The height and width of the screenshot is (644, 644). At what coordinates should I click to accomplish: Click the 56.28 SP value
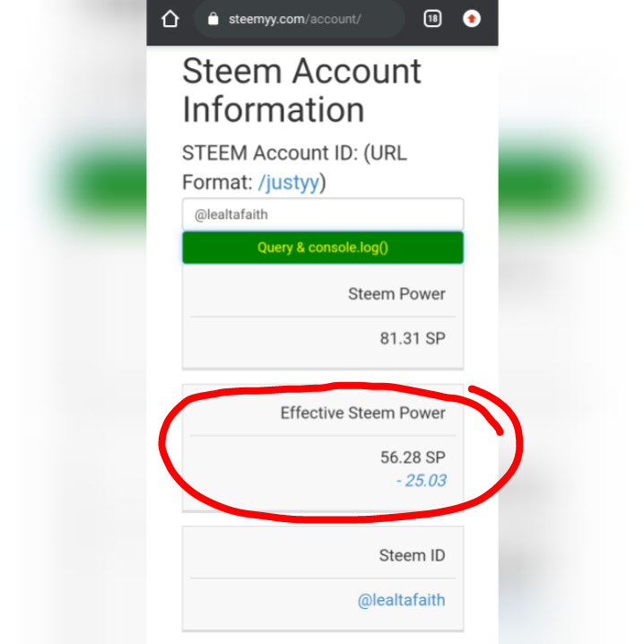click(413, 457)
